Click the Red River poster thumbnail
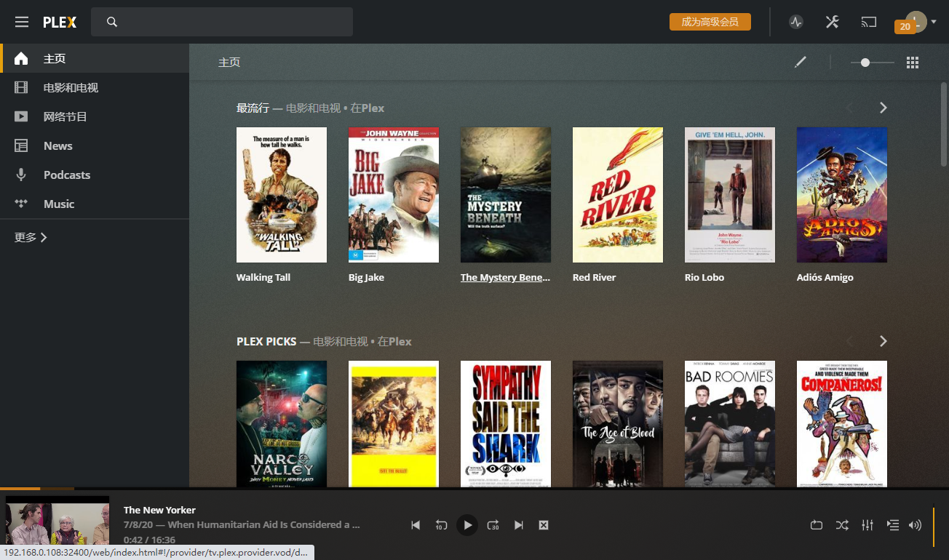The width and height of the screenshot is (949, 560). 617,195
